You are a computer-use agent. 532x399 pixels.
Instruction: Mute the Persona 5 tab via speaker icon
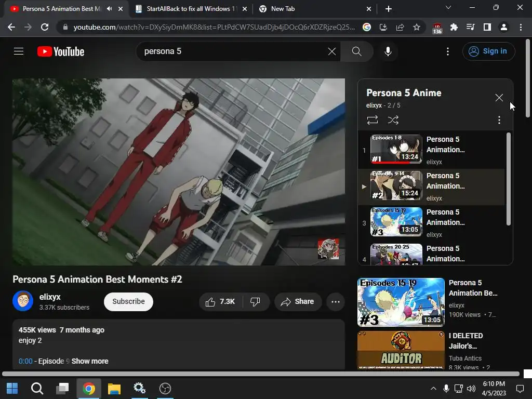(x=109, y=9)
